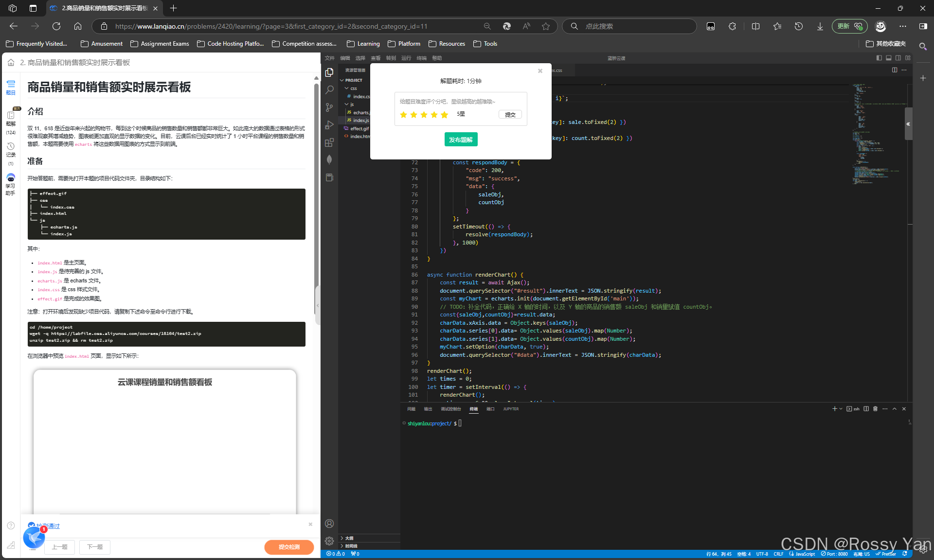Toggle Prettier formatter in the status bar
Screen dimensions: 934x560
(x=889, y=554)
